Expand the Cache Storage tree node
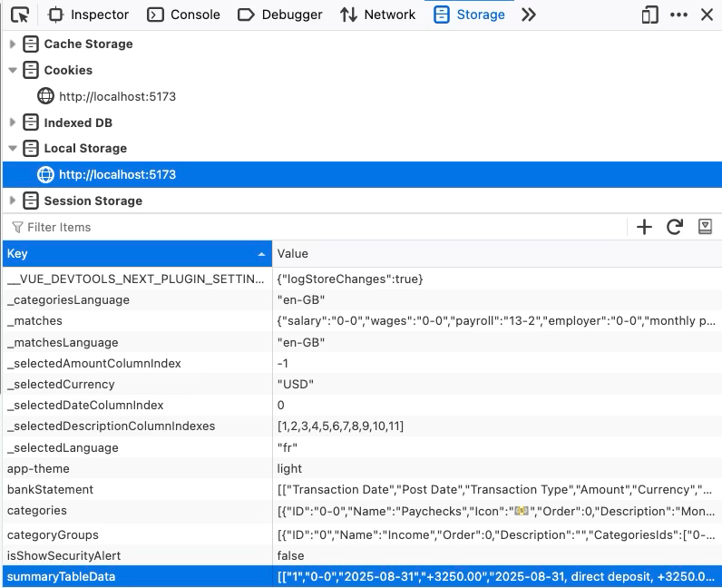This screenshot has height=588, width=722. [x=13, y=44]
